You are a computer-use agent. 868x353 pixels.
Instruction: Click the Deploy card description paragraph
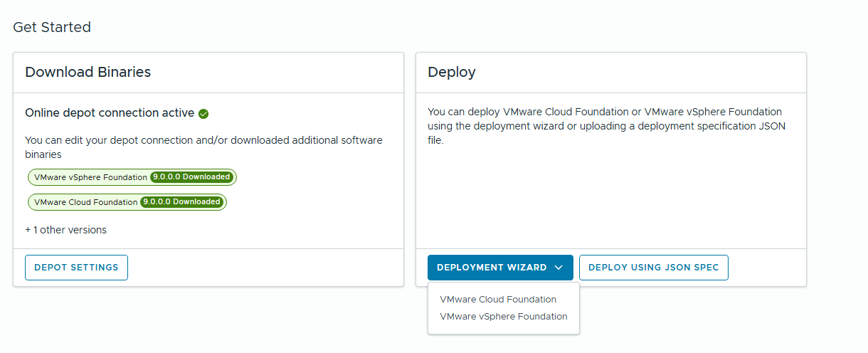click(x=605, y=126)
